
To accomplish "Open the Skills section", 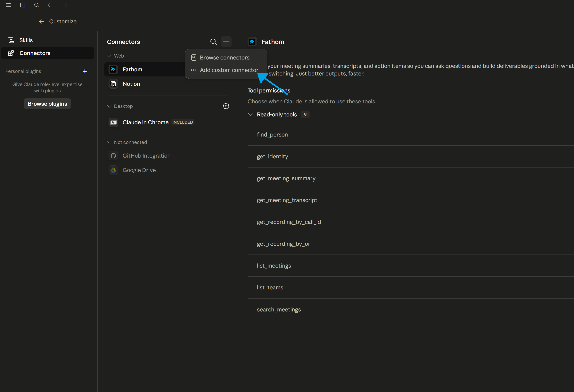I will pos(47,40).
